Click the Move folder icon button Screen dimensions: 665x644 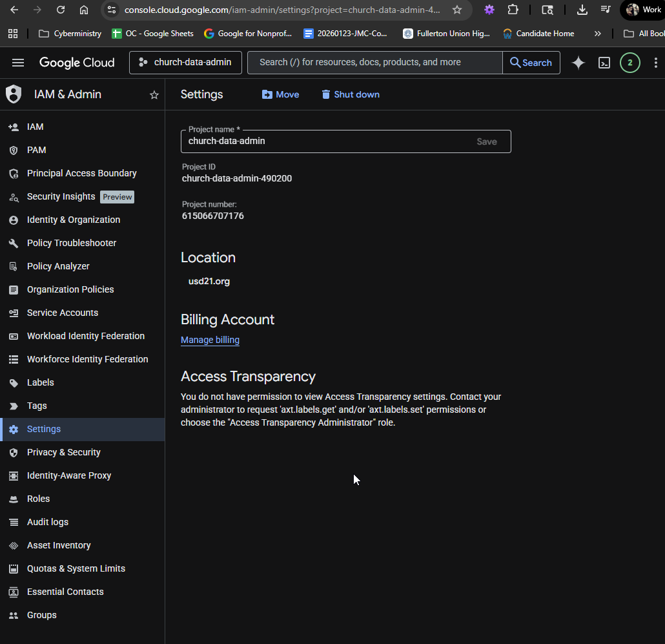click(x=280, y=94)
